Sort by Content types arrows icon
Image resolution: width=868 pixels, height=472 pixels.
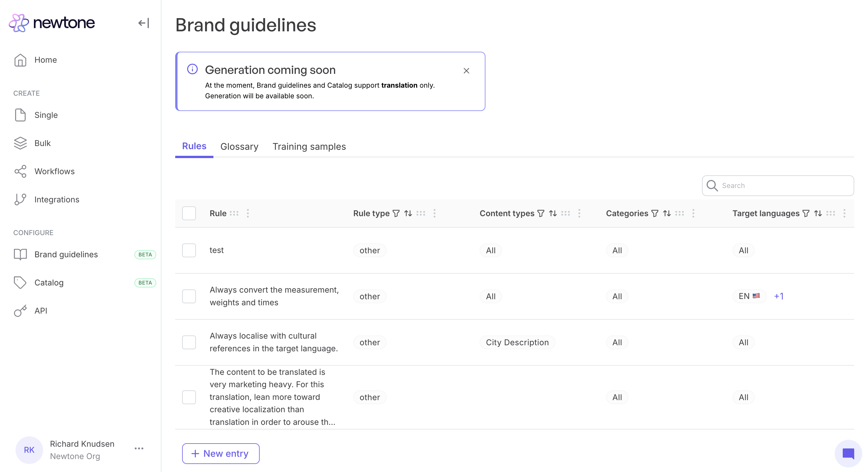553,213
